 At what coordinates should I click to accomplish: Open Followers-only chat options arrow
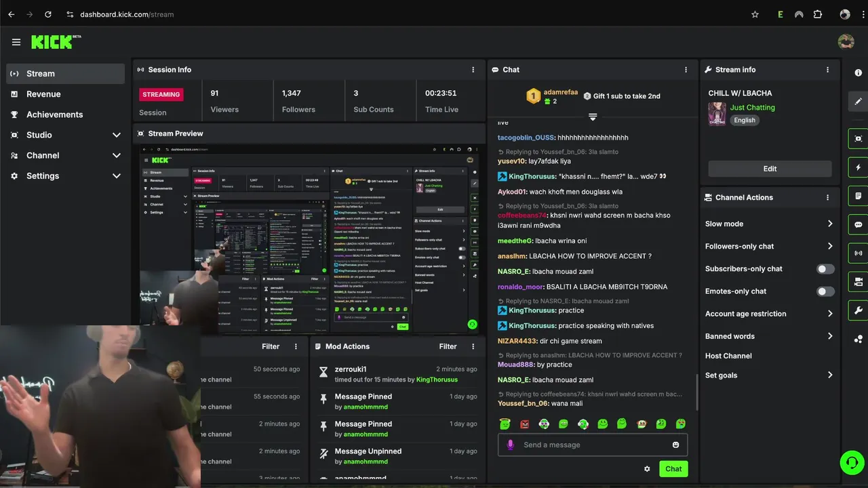click(x=830, y=246)
